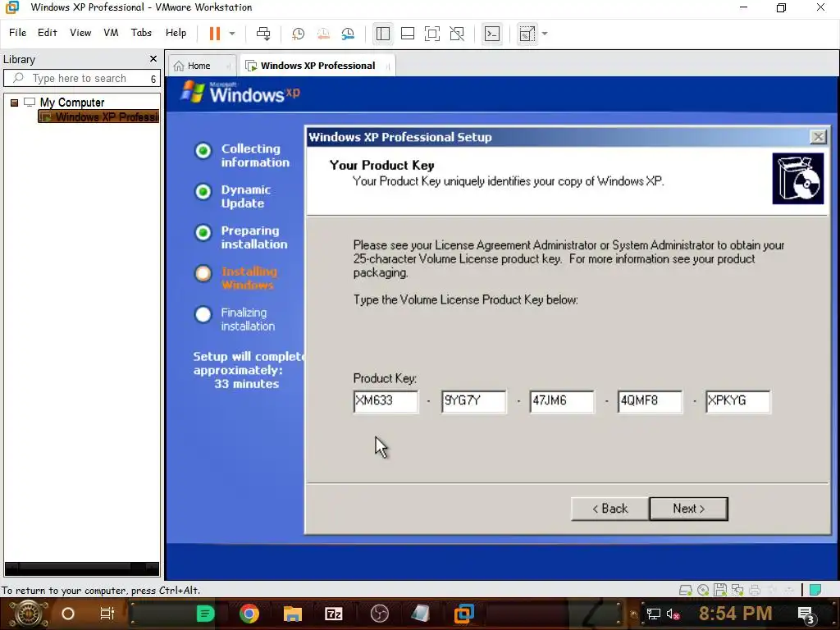Open the Tabs menu
The image size is (840, 630).
(x=141, y=33)
